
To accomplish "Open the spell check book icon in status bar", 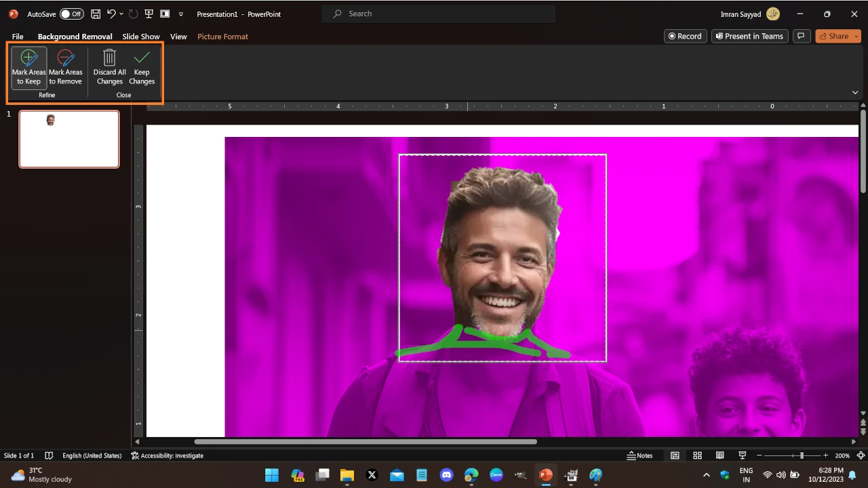I will pos(49,455).
